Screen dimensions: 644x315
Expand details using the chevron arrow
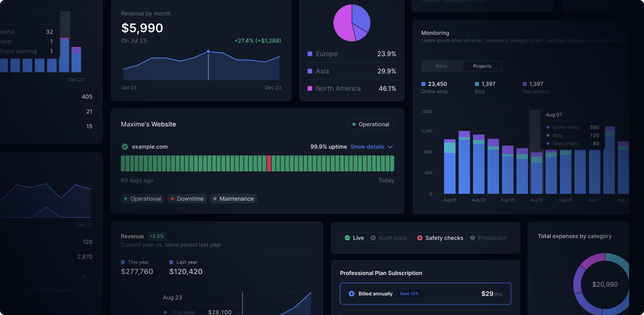click(x=390, y=147)
